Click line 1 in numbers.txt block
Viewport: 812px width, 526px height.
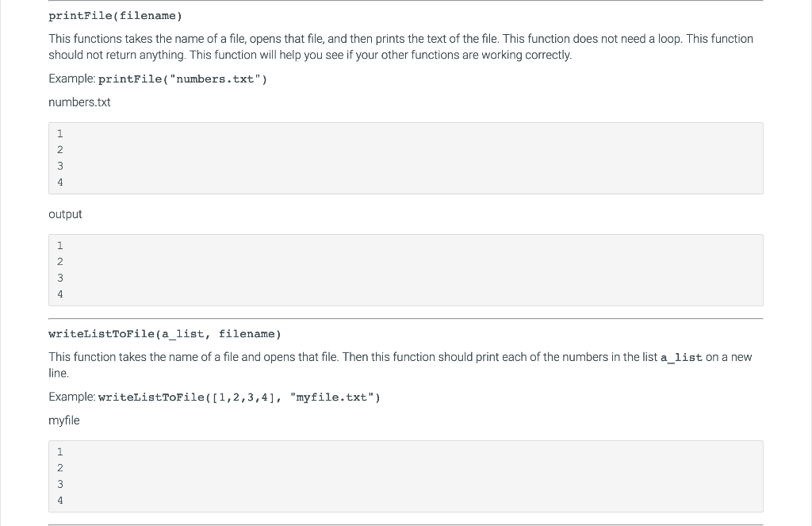click(x=60, y=134)
